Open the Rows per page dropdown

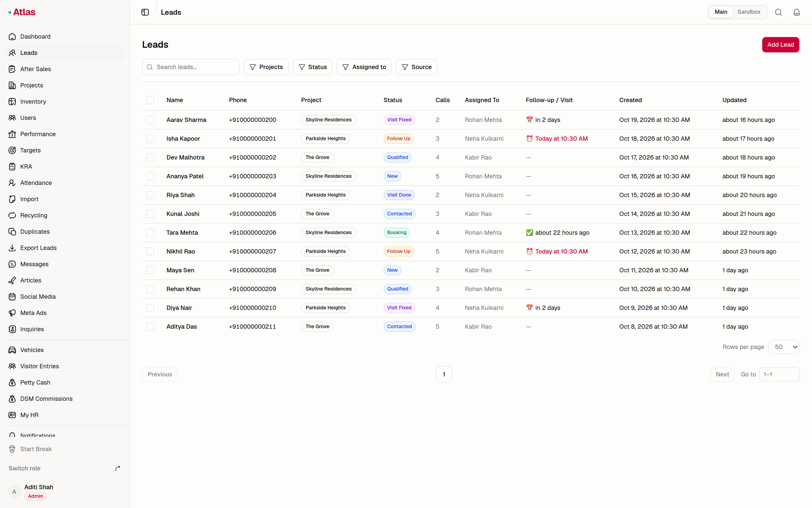point(784,347)
